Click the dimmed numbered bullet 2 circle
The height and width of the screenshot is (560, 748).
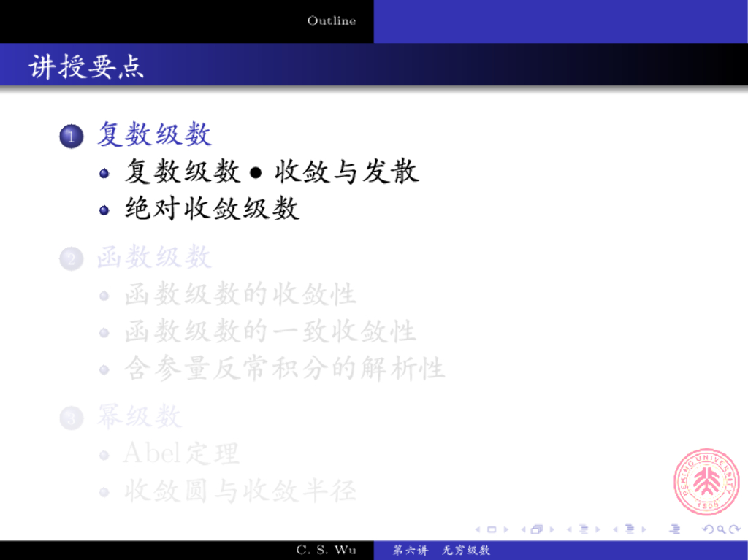[x=72, y=259]
